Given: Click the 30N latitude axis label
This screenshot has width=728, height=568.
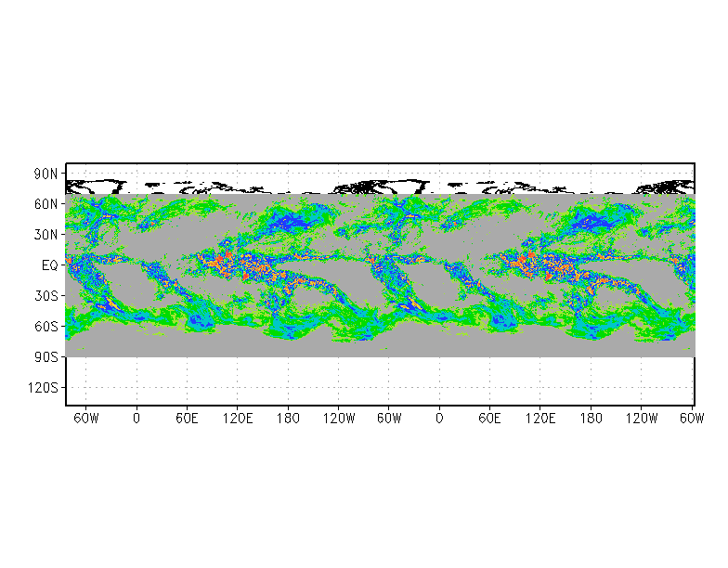Looking at the screenshot, I should coord(45,235).
